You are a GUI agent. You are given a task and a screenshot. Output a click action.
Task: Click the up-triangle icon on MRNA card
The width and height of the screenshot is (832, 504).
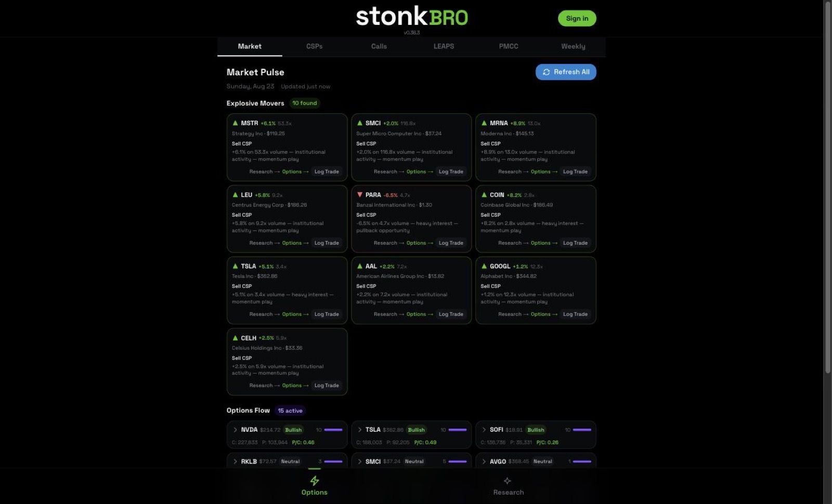pyautogui.click(x=484, y=123)
